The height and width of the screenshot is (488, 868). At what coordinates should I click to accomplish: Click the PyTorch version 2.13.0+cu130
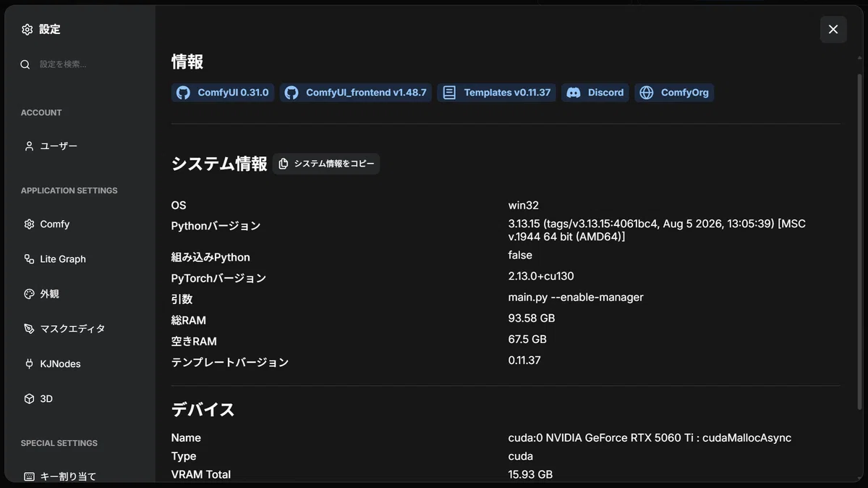click(541, 277)
